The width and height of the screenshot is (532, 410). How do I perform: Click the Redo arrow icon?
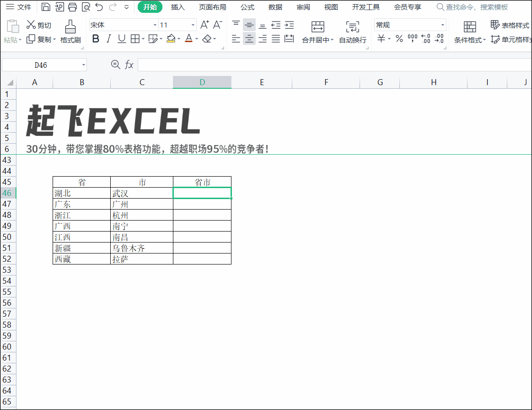(113, 7)
